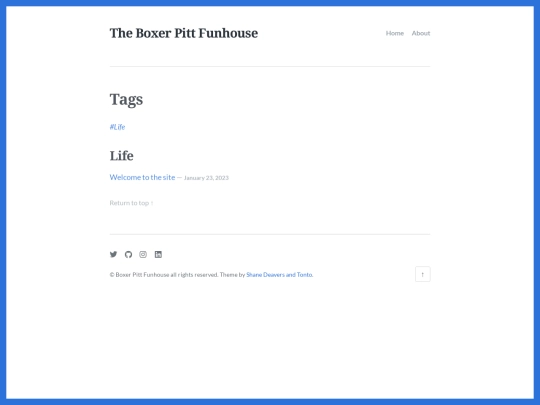Open the Twitter icon in the footer
540x405 pixels.
click(113, 254)
